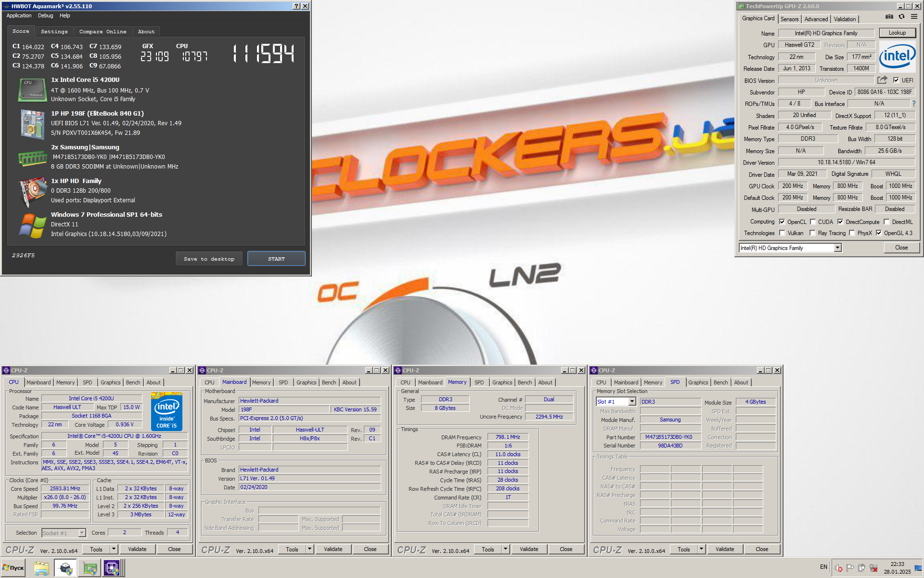Select the About tab in Aquamark
The width and height of the screenshot is (924, 578).
(146, 32)
